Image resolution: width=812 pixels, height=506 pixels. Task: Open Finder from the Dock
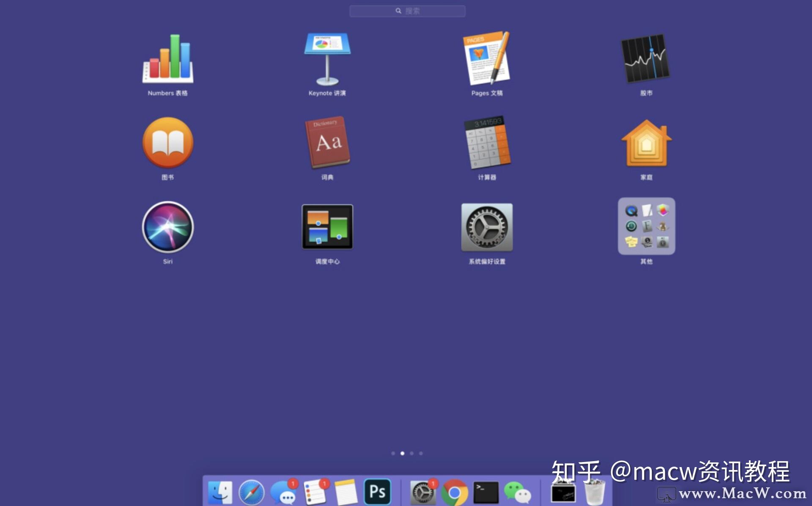pyautogui.click(x=220, y=492)
